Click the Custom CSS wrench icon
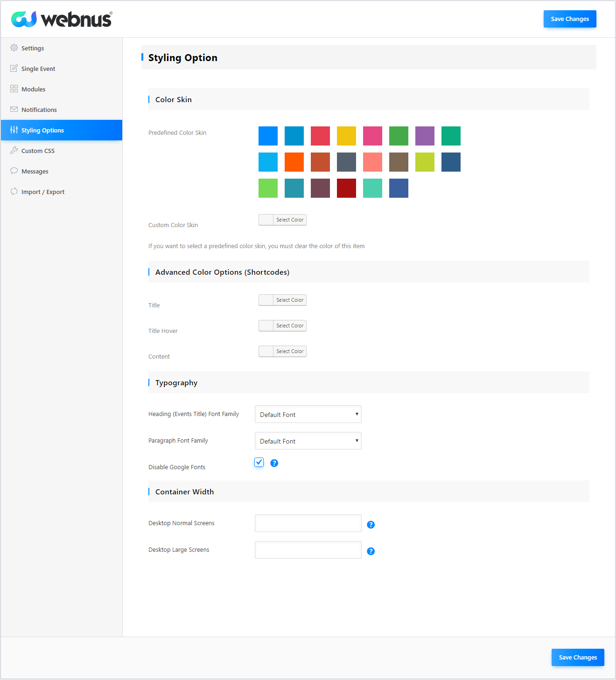The image size is (616, 680). 14,151
